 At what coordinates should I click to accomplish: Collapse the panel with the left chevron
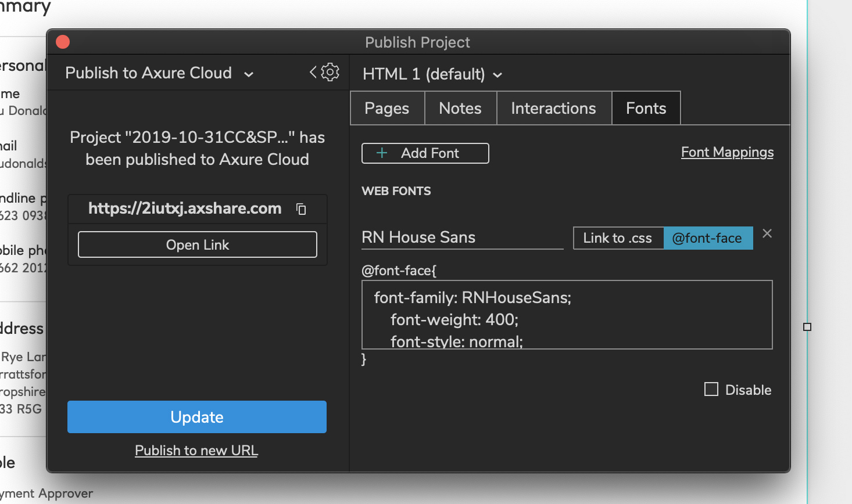click(x=313, y=72)
